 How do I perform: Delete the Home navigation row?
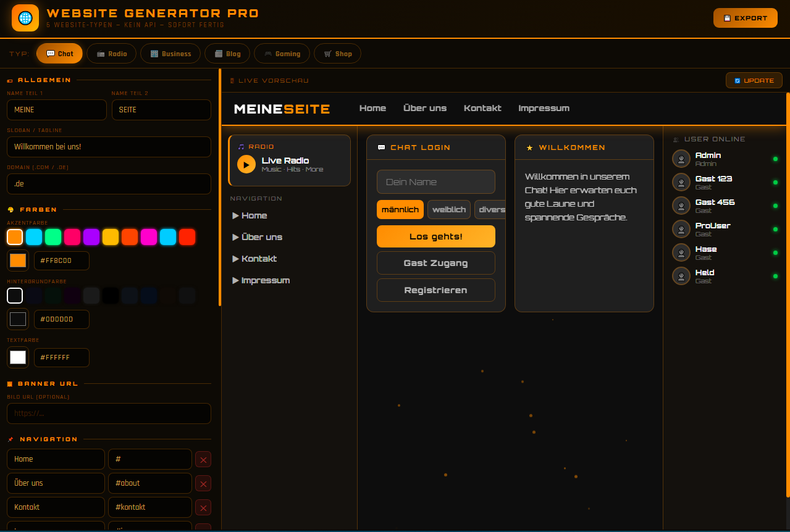203,459
